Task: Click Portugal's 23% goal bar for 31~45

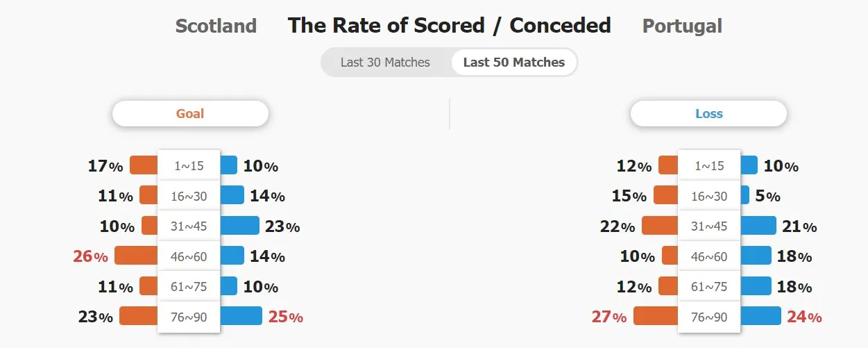Action: point(239,226)
